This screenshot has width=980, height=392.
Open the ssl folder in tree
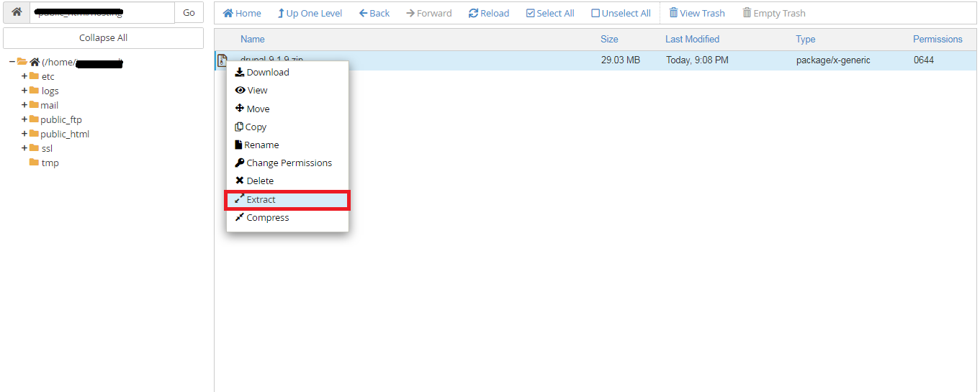[x=41, y=148]
